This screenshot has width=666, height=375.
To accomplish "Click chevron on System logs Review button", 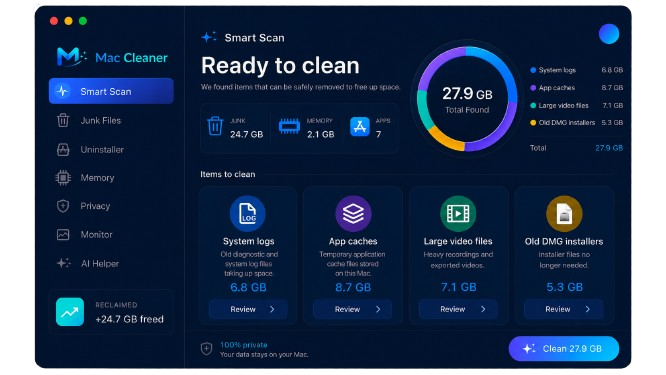I will point(272,309).
